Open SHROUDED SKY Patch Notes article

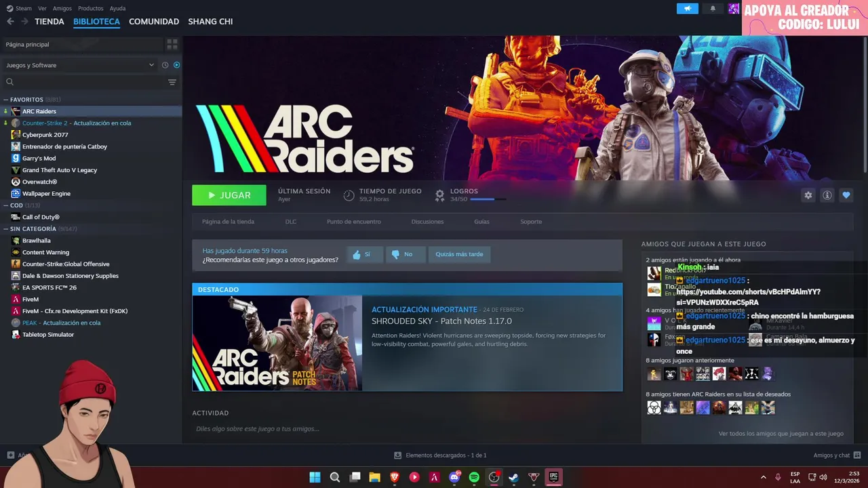pyautogui.click(x=441, y=321)
